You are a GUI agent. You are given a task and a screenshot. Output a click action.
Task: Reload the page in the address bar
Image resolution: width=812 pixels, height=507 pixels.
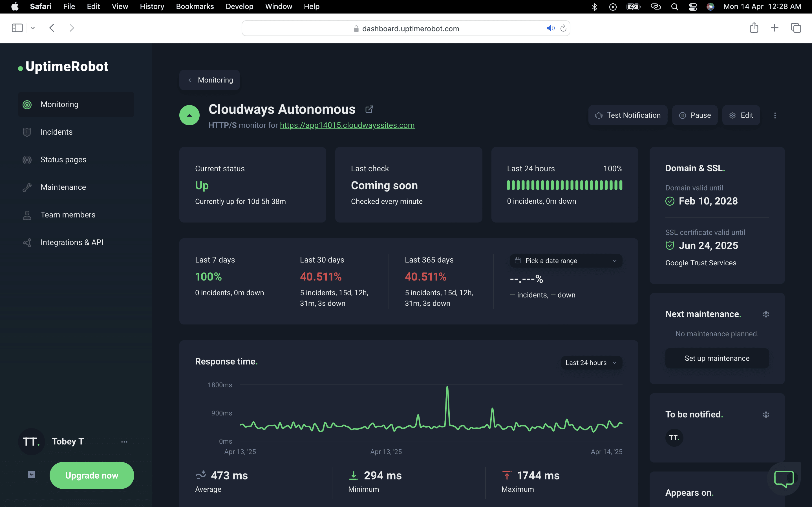coord(563,28)
